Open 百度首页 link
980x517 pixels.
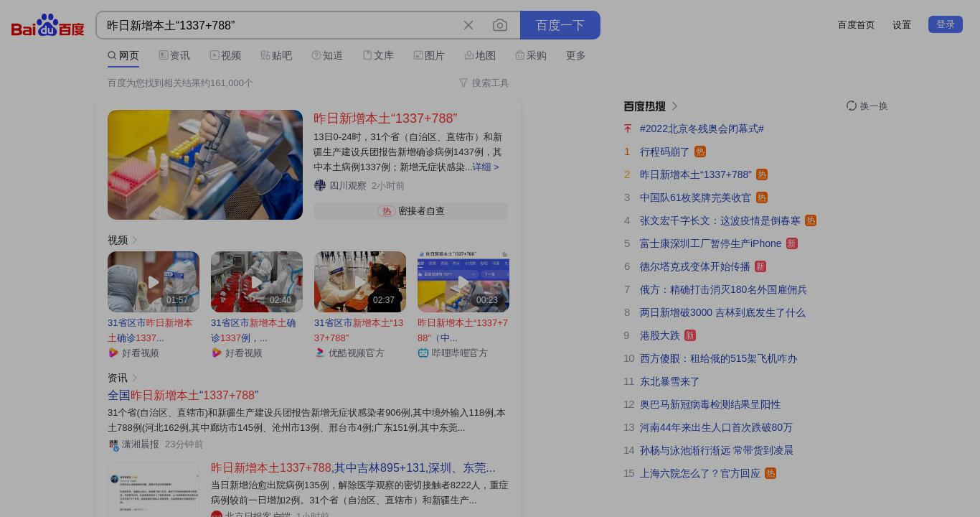click(x=857, y=24)
